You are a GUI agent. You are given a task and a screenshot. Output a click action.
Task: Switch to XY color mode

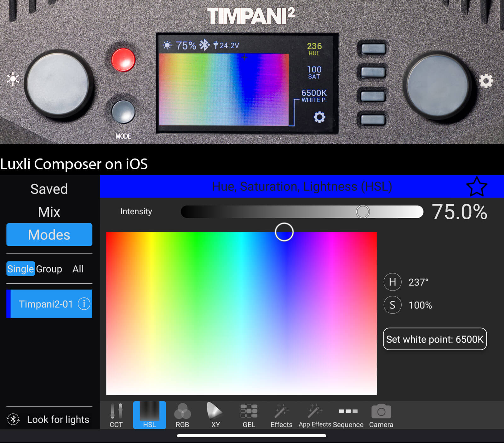[x=215, y=415]
